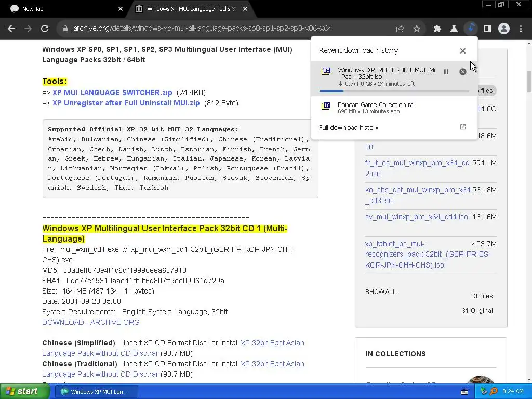The image size is (532, 399).
Task: Click the system tray network icon
Action: [484, 392]
